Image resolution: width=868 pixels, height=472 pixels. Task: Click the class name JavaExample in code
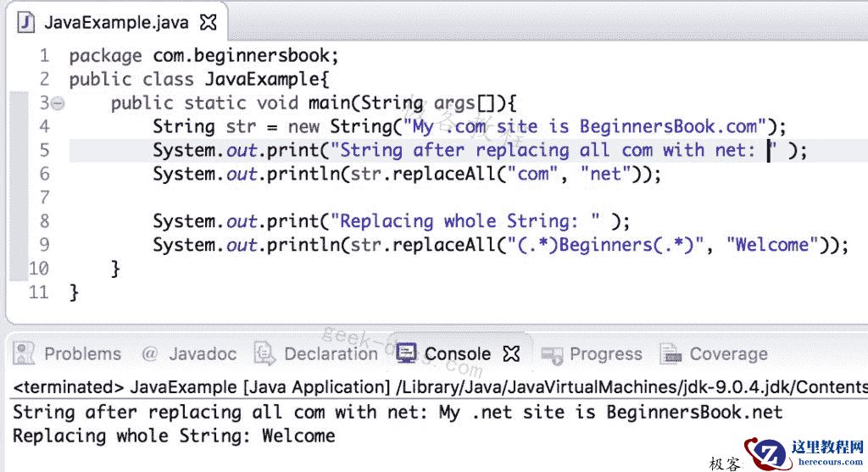coord(262,80)
